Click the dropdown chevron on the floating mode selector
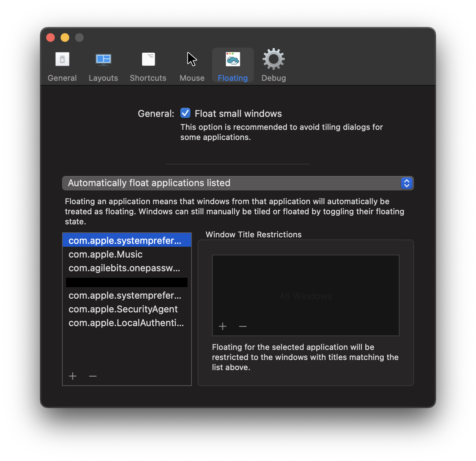This screenshot has width=476, height=461. 406,183
